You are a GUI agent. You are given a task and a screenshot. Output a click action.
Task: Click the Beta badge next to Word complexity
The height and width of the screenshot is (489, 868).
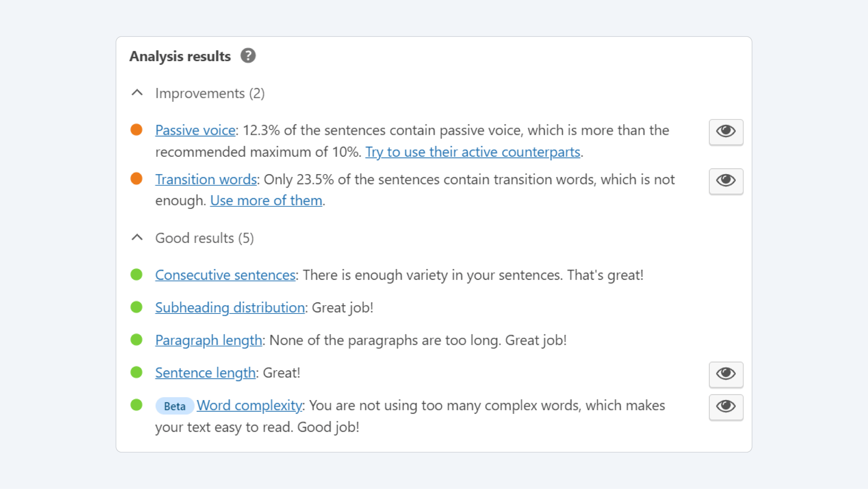[174, 406]
